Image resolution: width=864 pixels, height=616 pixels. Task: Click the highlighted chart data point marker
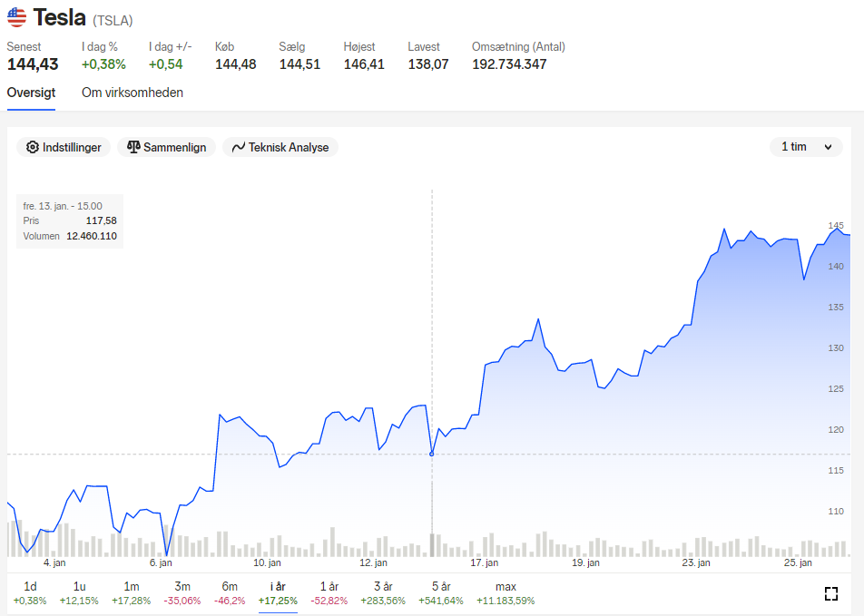pyautogui.click(x=431, y=454)
